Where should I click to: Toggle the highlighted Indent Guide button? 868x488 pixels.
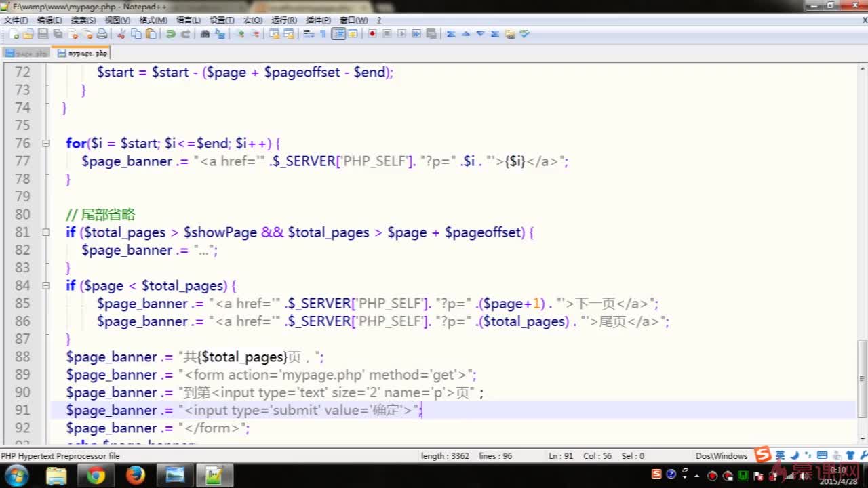tap(338, 34)
